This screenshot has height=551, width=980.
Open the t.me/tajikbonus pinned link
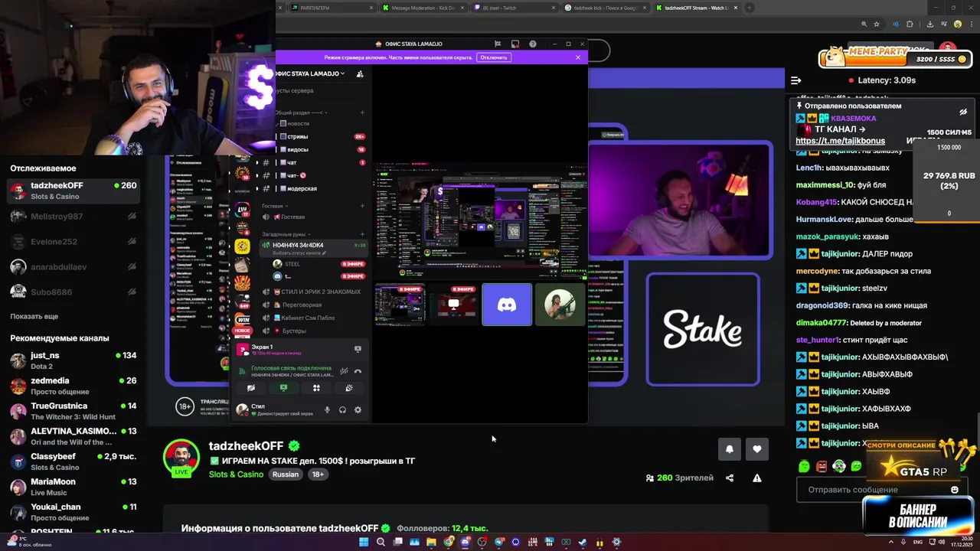click(x=840, y=141)
